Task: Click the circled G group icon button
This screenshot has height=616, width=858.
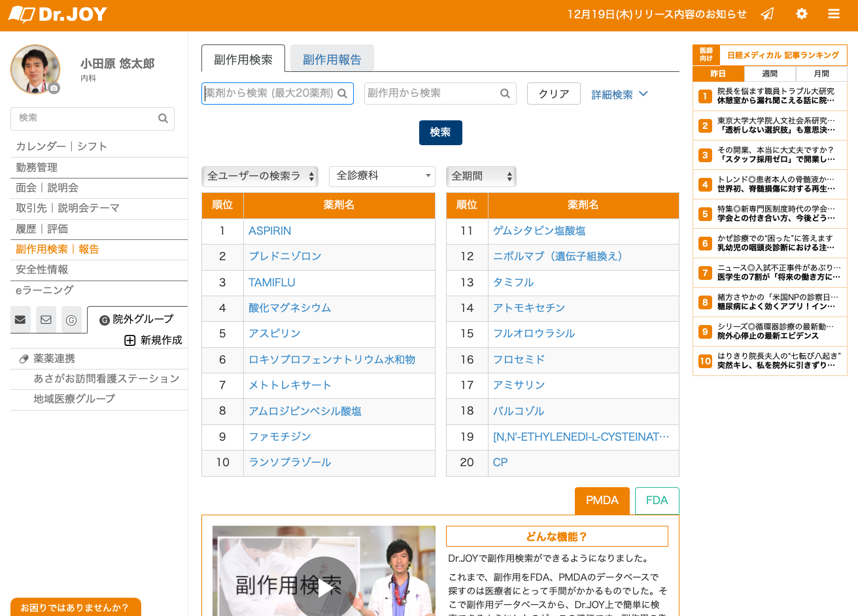Action: point(71,320)
